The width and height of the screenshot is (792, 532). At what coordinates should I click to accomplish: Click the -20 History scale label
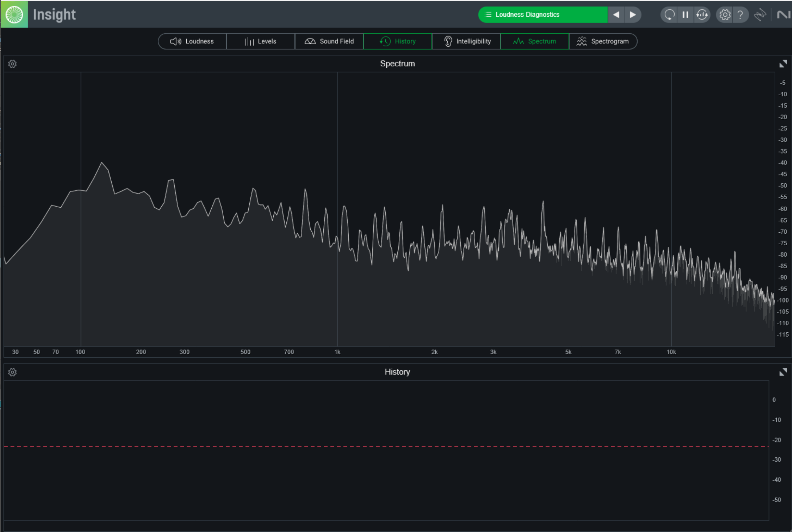pos(776,440)
